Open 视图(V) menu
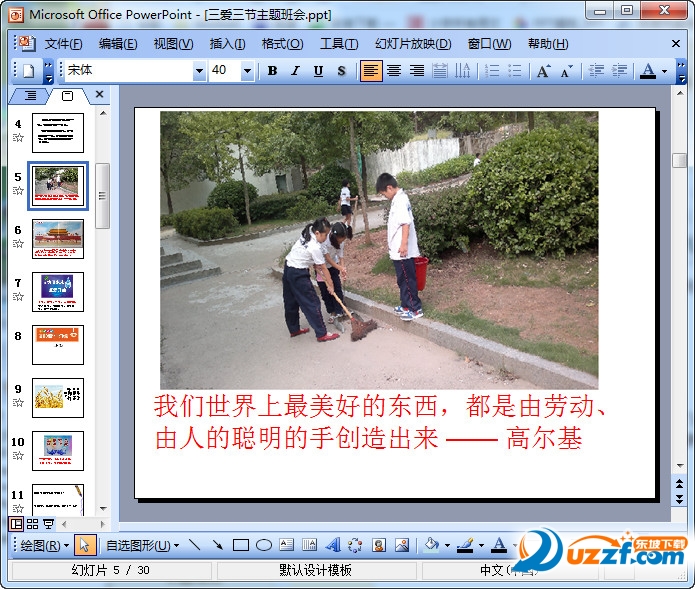The width and height of the screenshot is (695, 589). (x=173, y=44)
